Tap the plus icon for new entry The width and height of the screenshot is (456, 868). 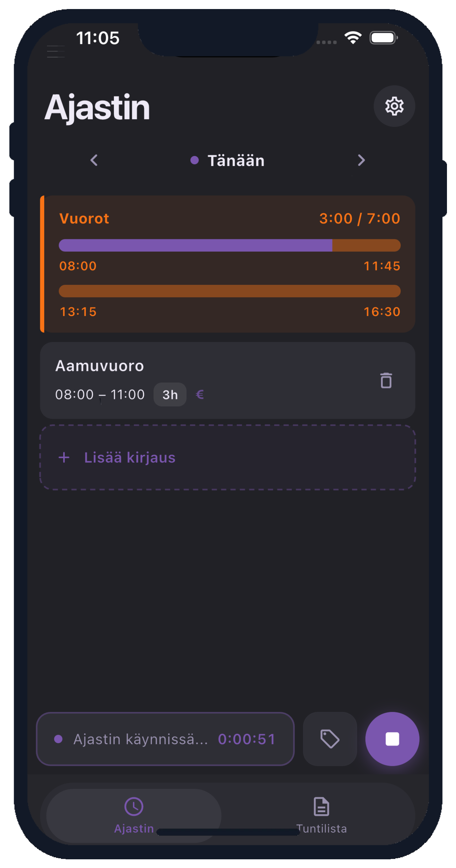(x=64, y=457)
